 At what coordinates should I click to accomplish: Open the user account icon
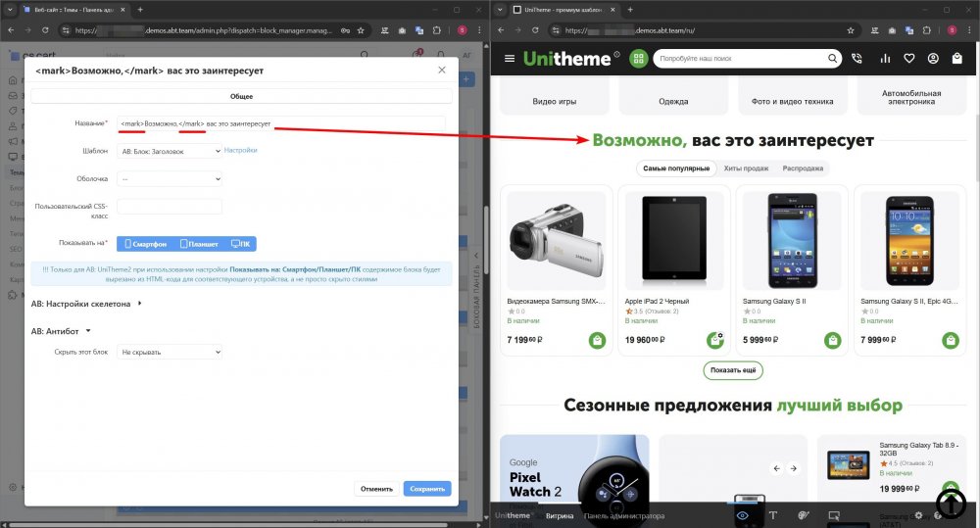tap(932, 59)
